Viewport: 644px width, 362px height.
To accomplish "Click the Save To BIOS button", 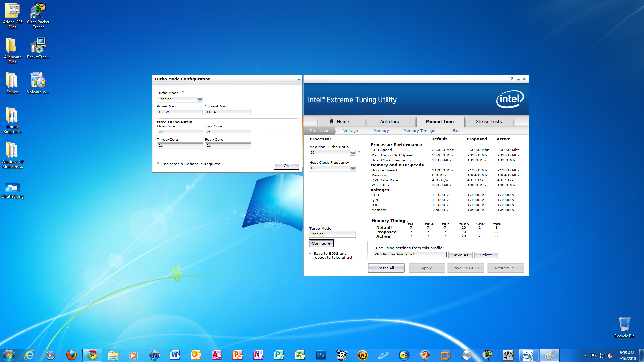I will pyautogui.click(x=465, y=268).
